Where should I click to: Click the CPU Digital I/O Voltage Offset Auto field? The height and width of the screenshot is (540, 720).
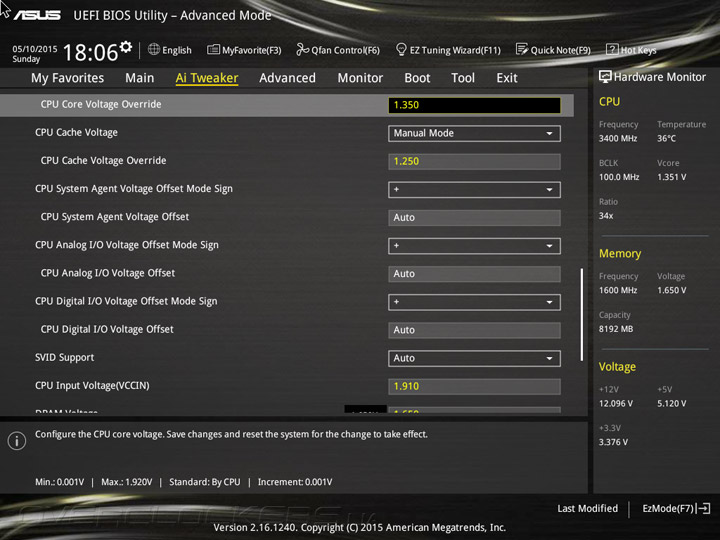(474, 330)
